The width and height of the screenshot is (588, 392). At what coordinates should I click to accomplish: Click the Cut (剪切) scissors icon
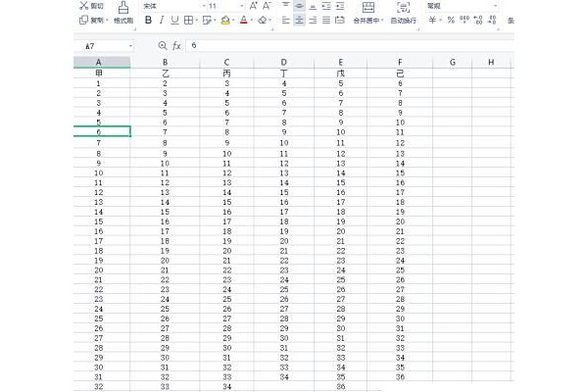pyautogui.click(x=84, y=6)
